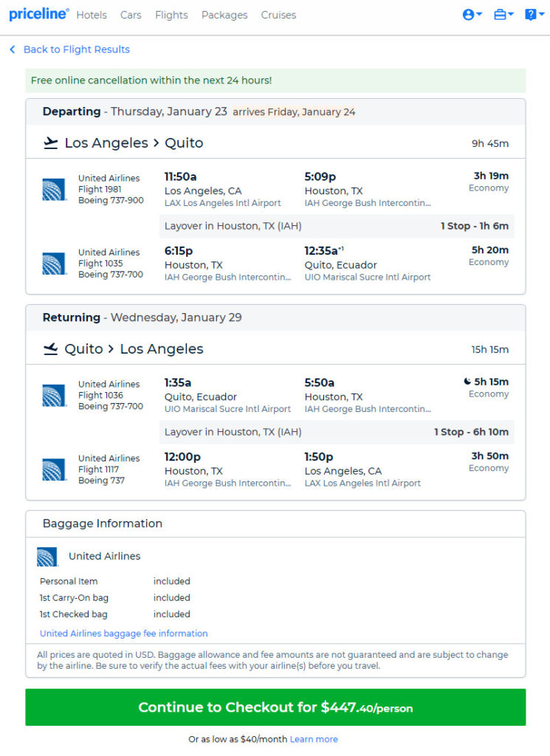
Task: Click the Baggage Information heading
Action: tap(102, 523)
